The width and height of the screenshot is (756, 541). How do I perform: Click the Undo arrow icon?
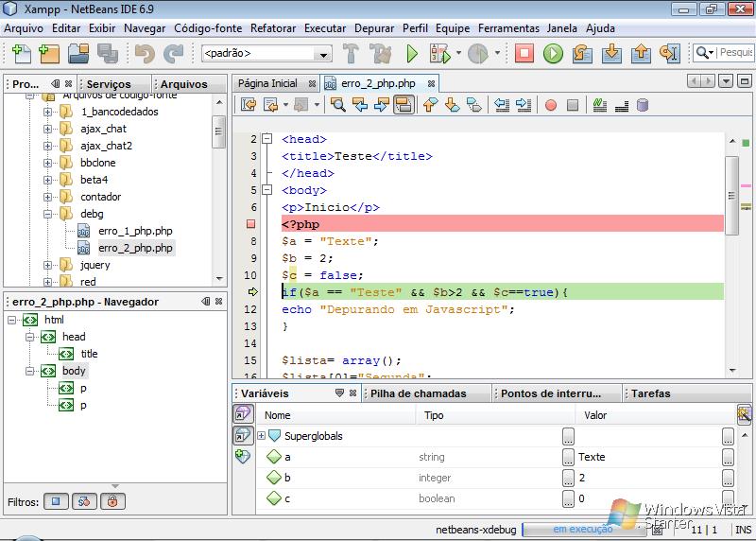click(x=145, y=53)
